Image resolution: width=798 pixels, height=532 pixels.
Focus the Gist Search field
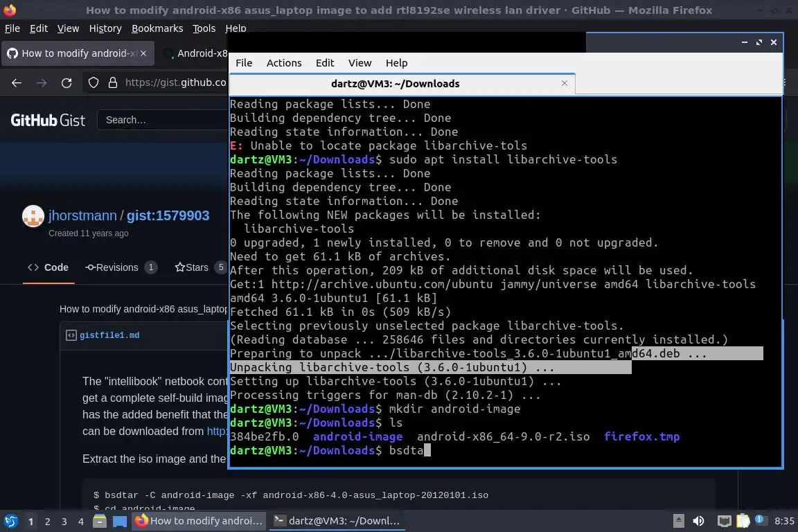pos(162,120)
